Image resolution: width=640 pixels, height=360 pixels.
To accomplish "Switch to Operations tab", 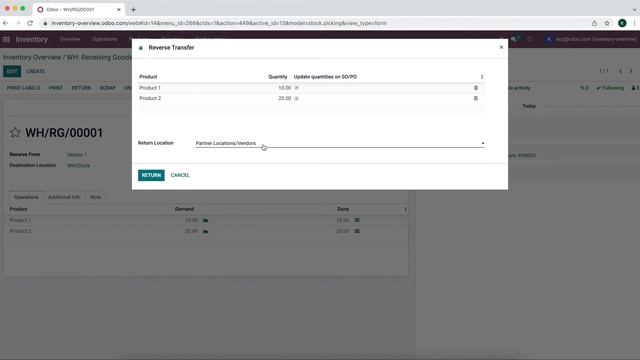I will pyautogui.click(x=26, y=197).
